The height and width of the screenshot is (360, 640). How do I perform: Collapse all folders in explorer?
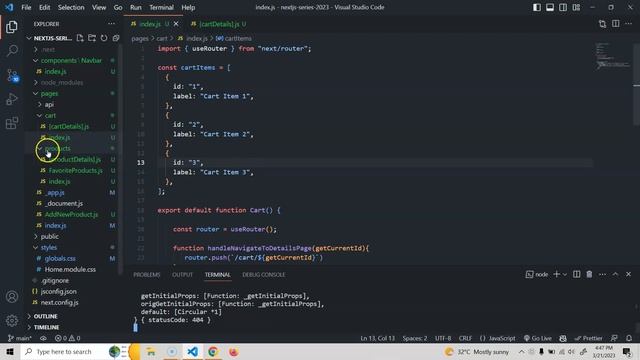[116, 38]
